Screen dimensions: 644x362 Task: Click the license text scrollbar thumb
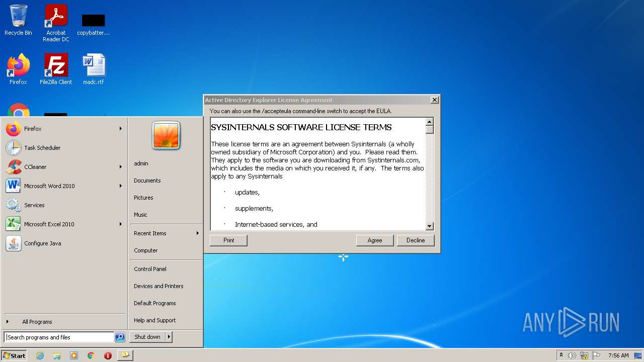pos(430,129)
